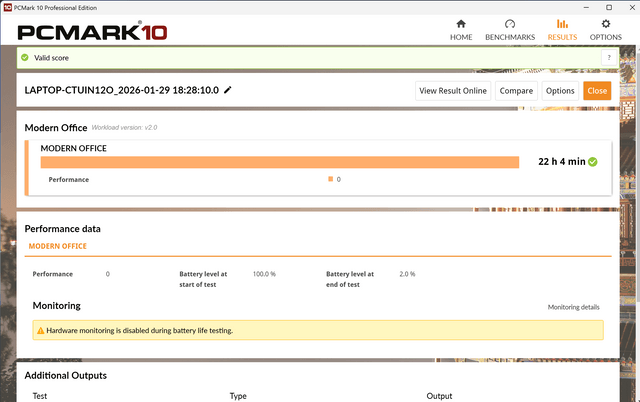Click the result name LAPTOP-CTUIN12O text
Screen dimensions: 640x402
click(x=122, y=90)
